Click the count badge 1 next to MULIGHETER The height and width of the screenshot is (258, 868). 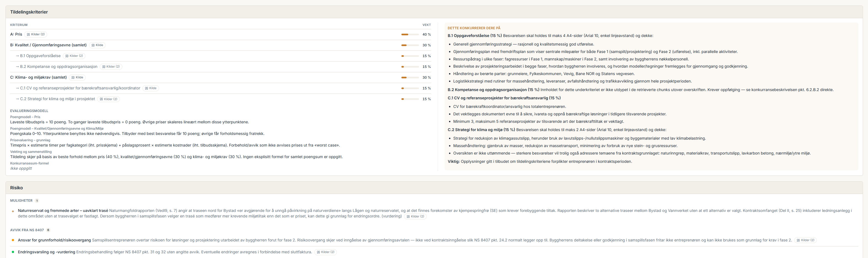tap(37, 201)
